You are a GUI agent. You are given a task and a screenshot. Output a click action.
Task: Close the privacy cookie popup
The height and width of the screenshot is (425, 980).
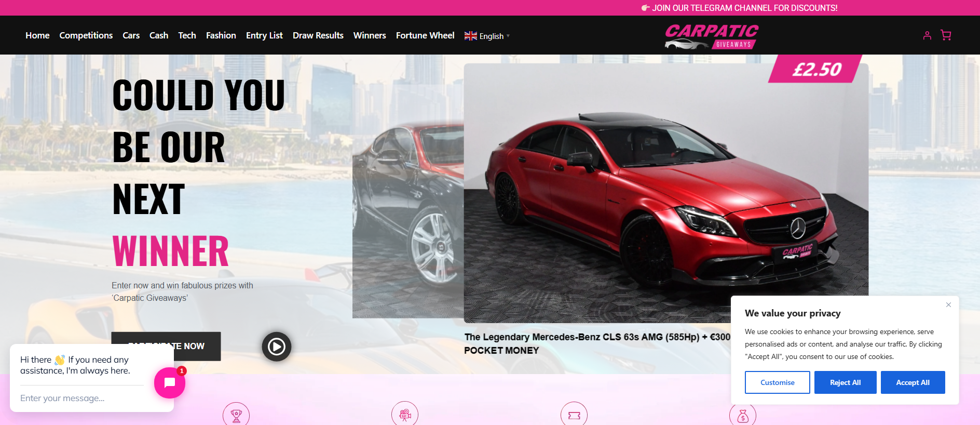(x=948, y=305)
